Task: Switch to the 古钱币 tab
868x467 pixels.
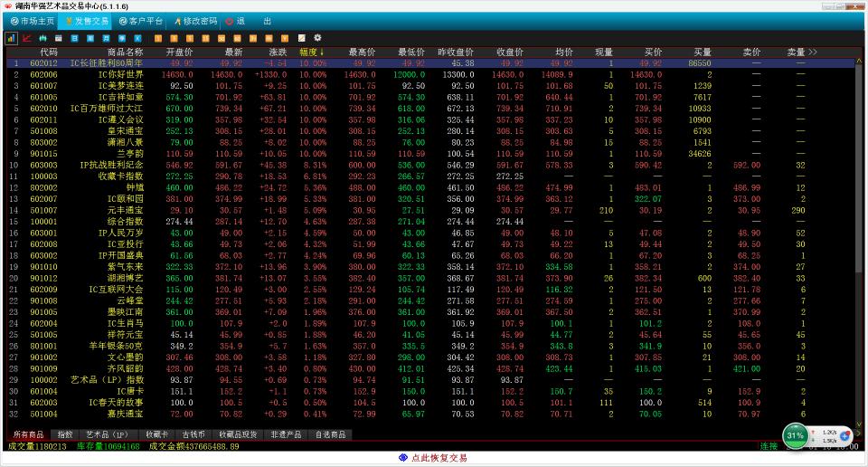Action: pyautogui.click(x=193, y=434)
